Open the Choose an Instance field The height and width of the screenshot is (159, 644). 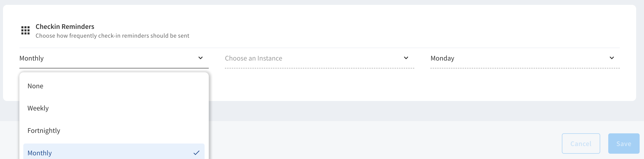[319, 58]
